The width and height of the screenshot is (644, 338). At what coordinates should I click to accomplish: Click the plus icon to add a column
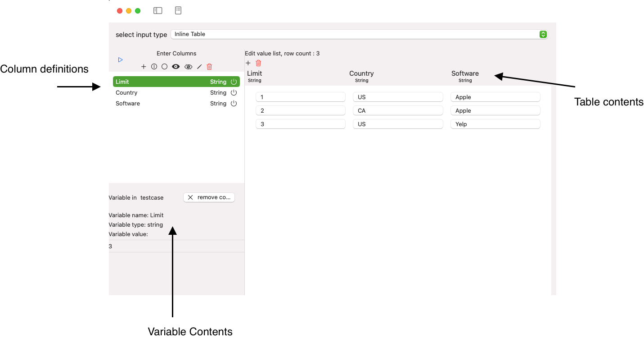(144, 66)
